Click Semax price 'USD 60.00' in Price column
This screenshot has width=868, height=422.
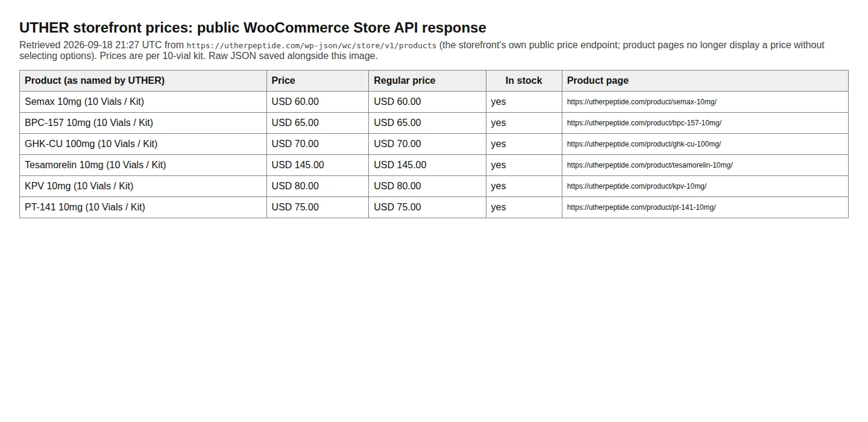point(295,101)
